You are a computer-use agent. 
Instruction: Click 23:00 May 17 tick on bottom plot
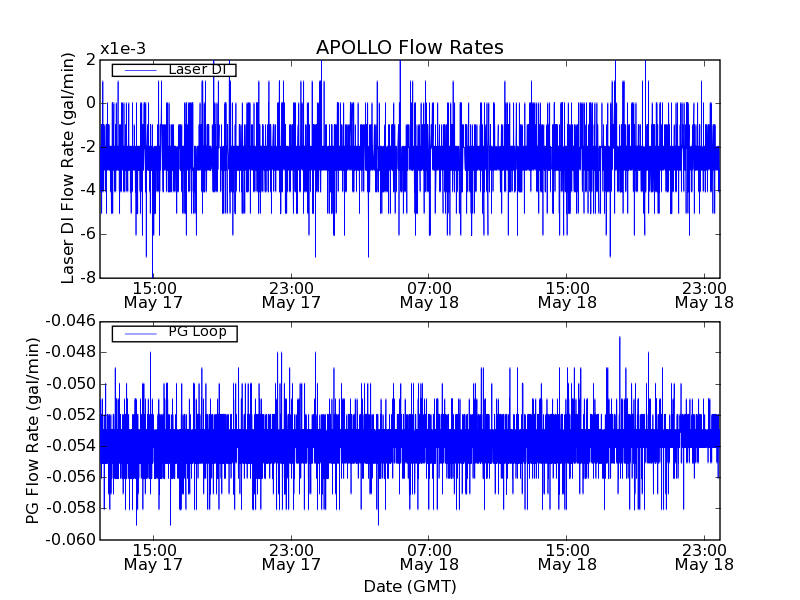[x=291, y=557]
